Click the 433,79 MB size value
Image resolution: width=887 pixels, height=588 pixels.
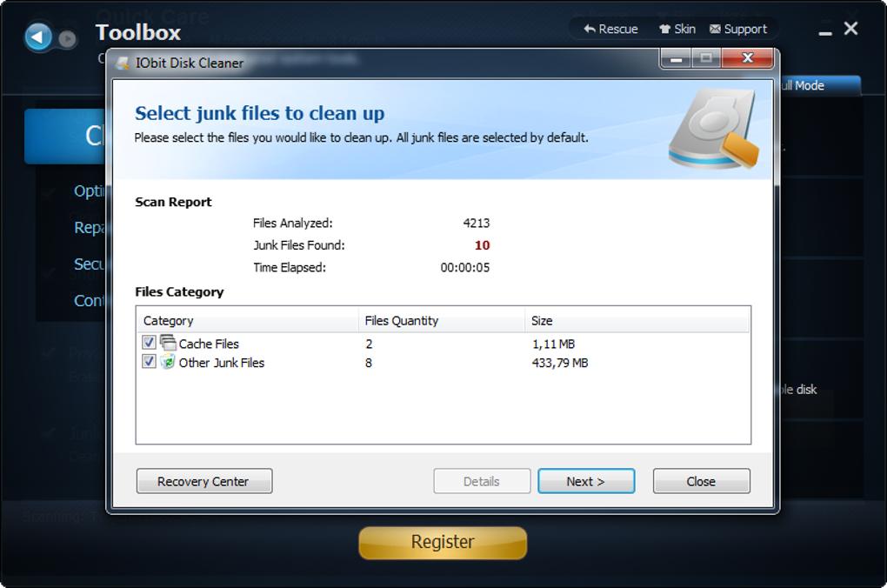click(x=560, y=363)
